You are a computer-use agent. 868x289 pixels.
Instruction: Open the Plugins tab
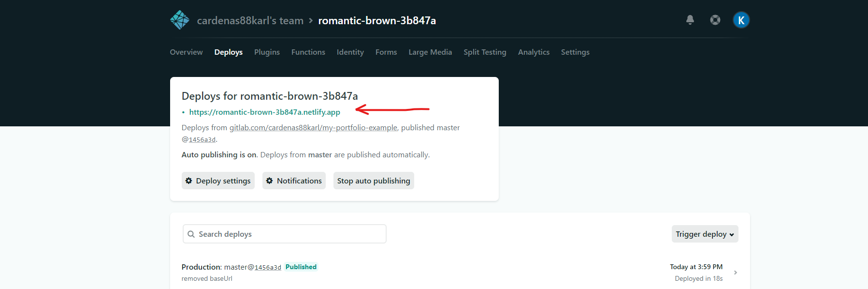[x=267, y=52]
